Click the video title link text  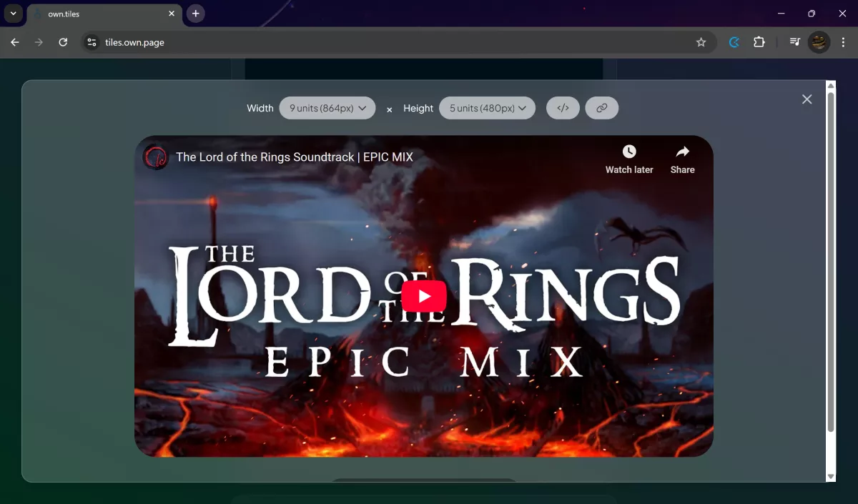295,157
